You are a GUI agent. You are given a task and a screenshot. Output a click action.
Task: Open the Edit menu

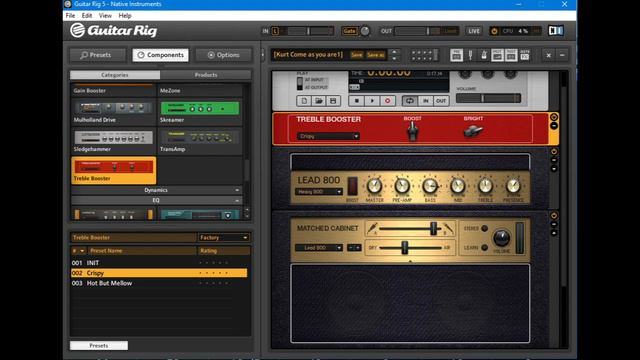(x=87, y=16)
